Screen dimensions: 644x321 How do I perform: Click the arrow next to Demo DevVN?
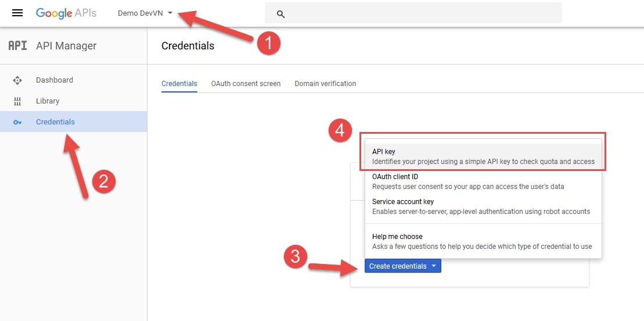pyautogui.click(x=170, y=13)
